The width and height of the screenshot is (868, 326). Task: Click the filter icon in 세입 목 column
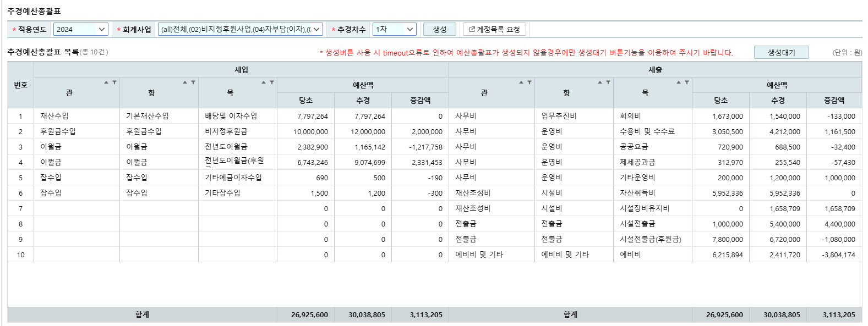point(272,82)
